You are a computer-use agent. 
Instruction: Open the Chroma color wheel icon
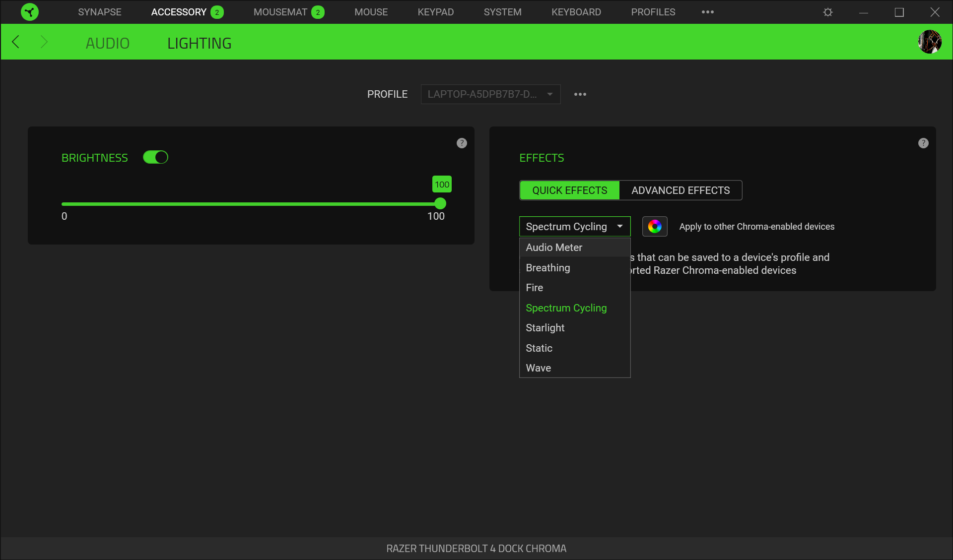point(654,226)
